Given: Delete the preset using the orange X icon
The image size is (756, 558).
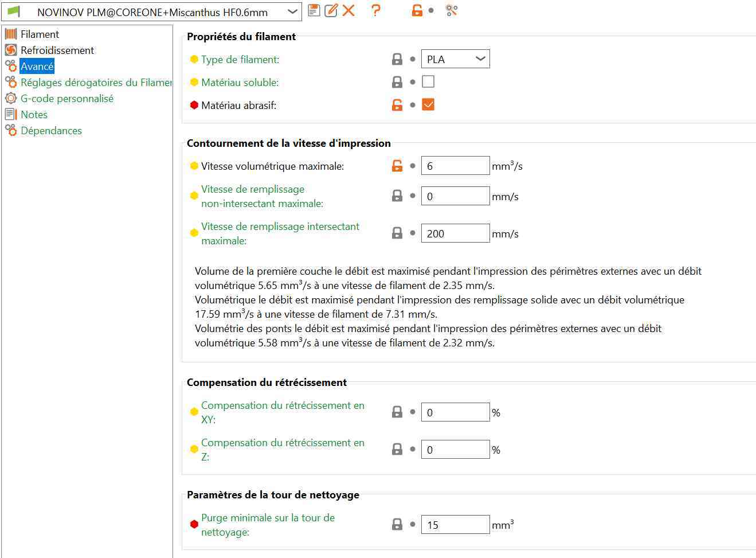Looking at the screenshot, I should [348, 10].
